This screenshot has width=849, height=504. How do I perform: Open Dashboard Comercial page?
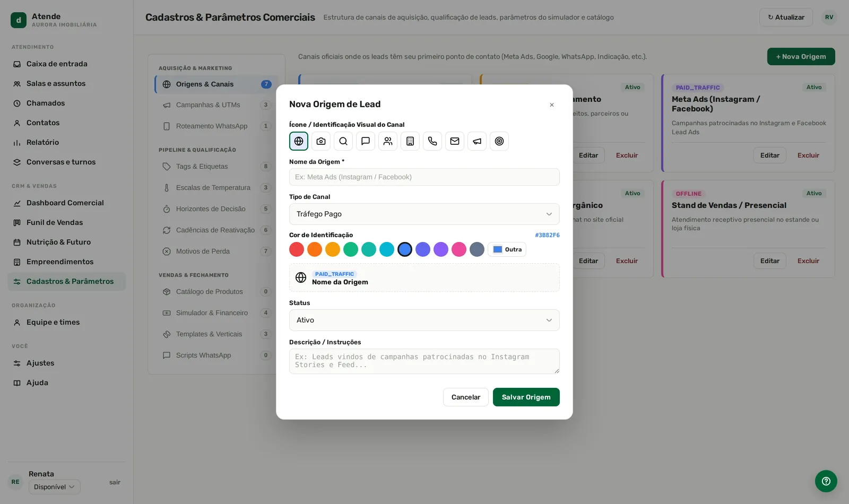[66, 203]
